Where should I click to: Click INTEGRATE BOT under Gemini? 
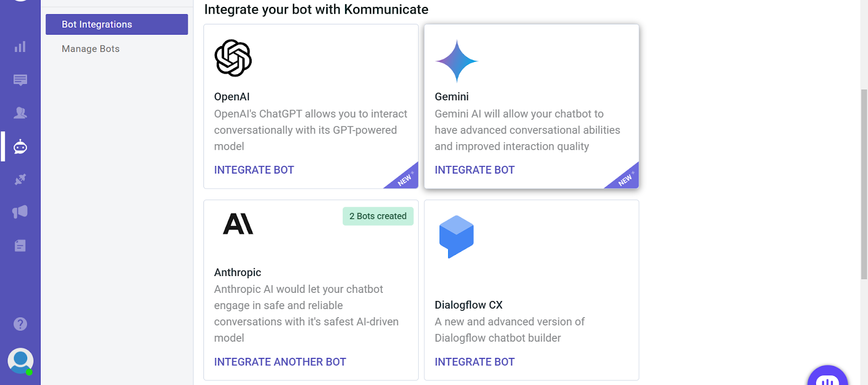pos(475,170)
